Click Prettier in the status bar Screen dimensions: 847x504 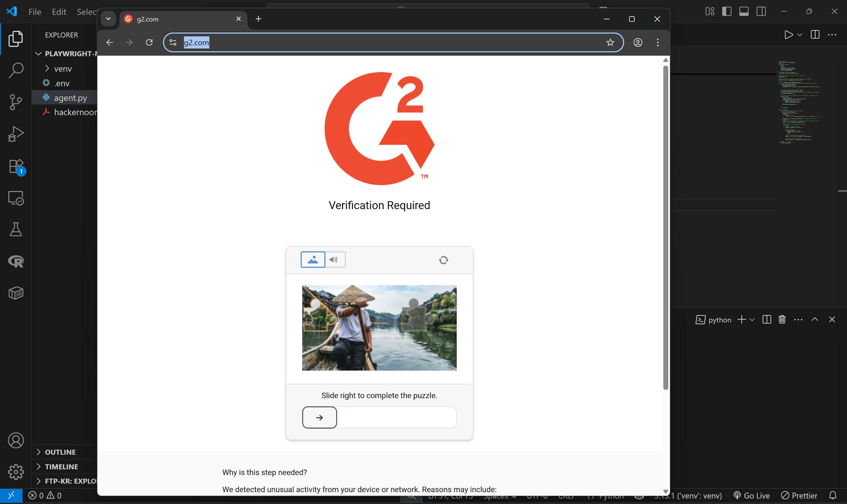coord(799,495)
